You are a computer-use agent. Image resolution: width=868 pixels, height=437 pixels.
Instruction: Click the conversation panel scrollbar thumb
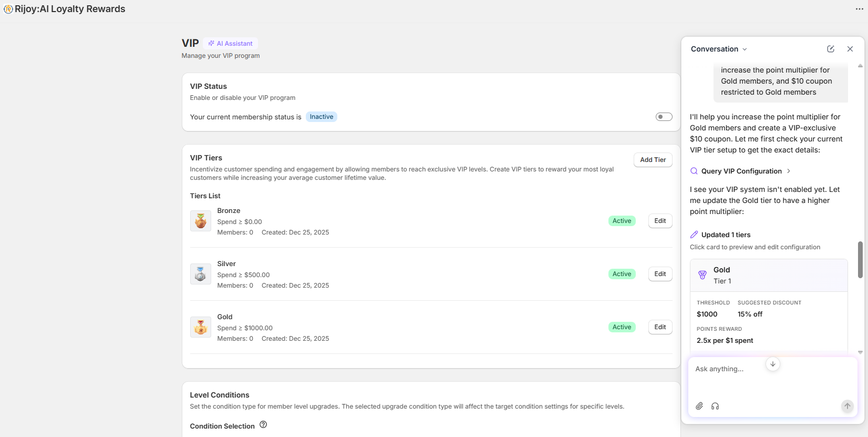[x=860, y=260]
